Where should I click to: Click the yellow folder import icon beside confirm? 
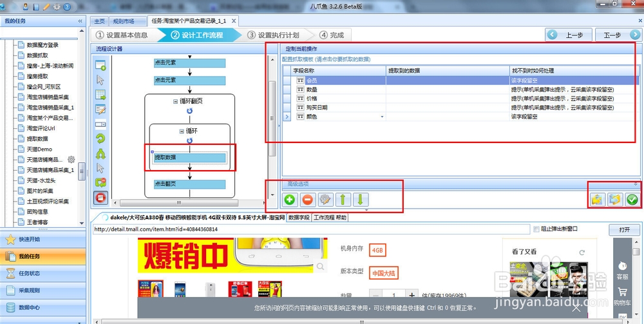(x=597, y=200)
